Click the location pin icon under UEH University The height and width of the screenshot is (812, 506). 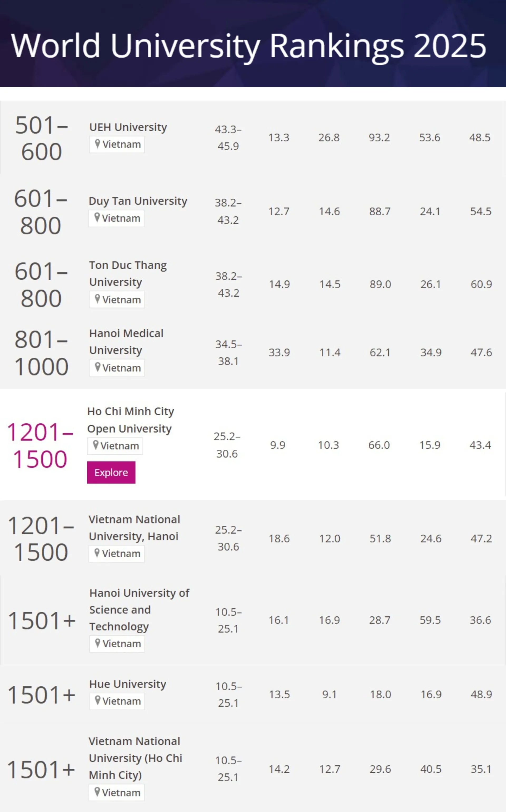point(97,144)
